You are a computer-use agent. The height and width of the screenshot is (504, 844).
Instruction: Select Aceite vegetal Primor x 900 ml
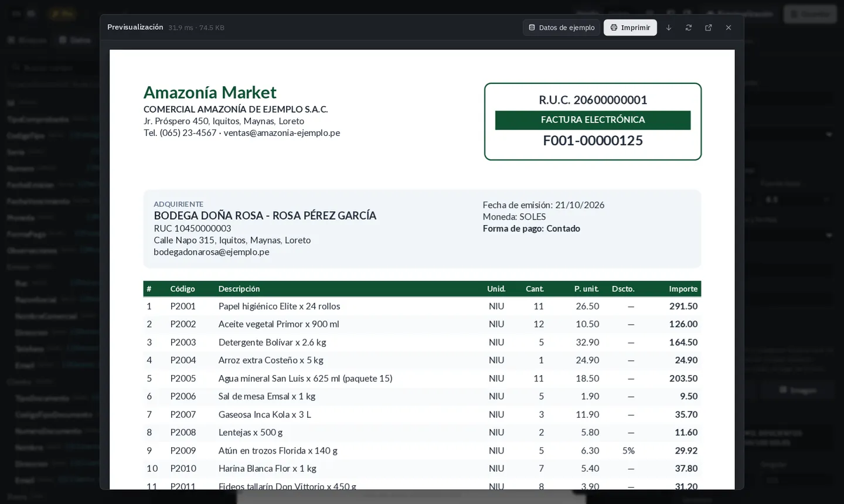(278, 324)
